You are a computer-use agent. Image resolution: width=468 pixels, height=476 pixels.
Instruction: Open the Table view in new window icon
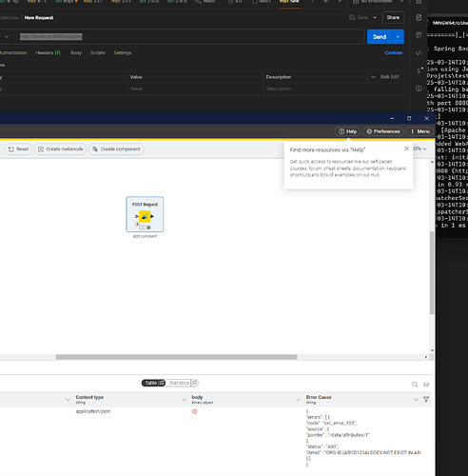point(162,383)
